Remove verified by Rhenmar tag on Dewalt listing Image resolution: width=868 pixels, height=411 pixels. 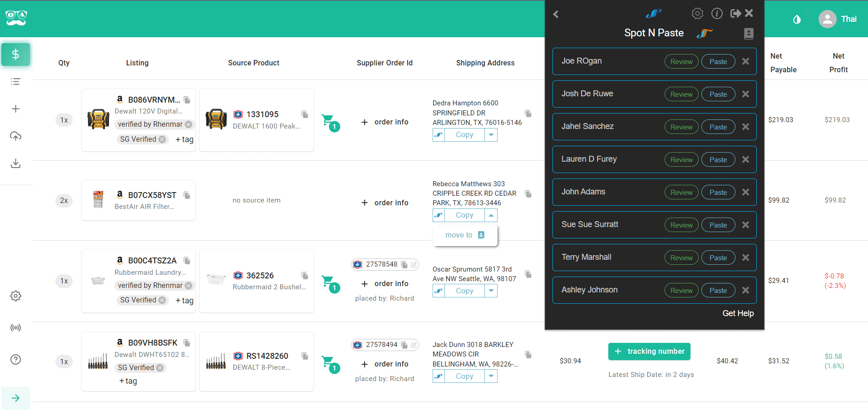click(188, 124)
